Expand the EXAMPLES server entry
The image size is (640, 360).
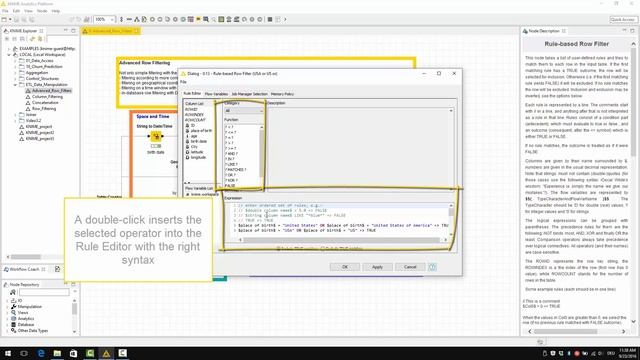[x=9, y=49]
